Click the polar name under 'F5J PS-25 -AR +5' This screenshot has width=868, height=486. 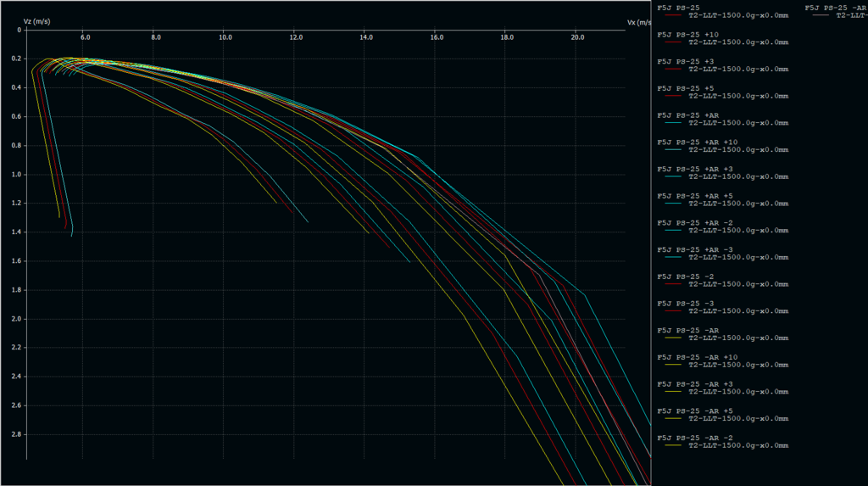[737, 419]
